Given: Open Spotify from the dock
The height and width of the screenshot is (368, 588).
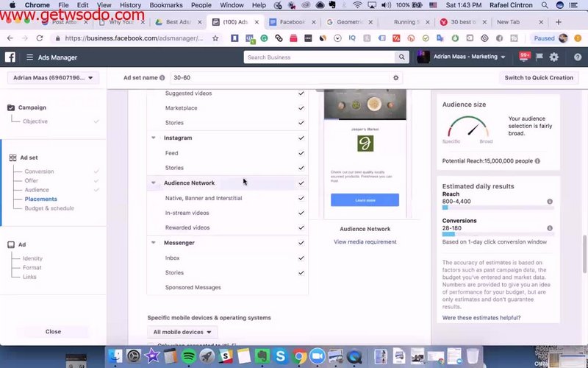Looking at the screenshot, I should [189, 356].
